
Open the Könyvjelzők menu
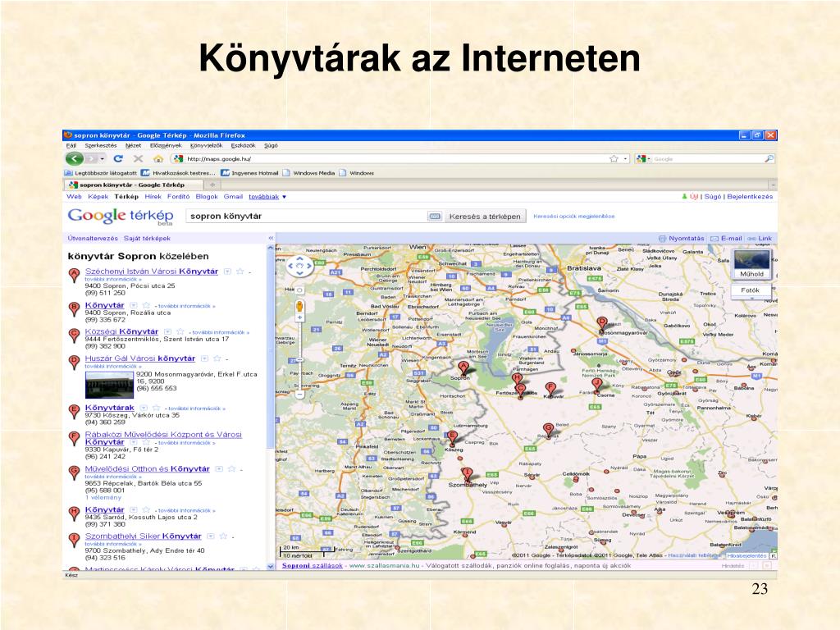point(206,146)
